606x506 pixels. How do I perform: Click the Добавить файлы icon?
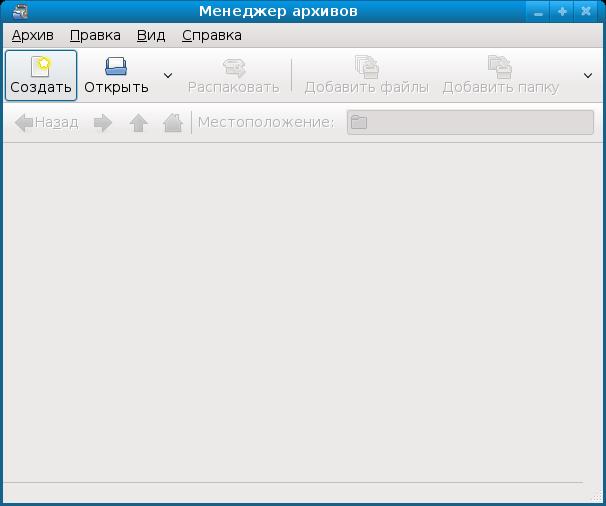[x=367, y=67]
